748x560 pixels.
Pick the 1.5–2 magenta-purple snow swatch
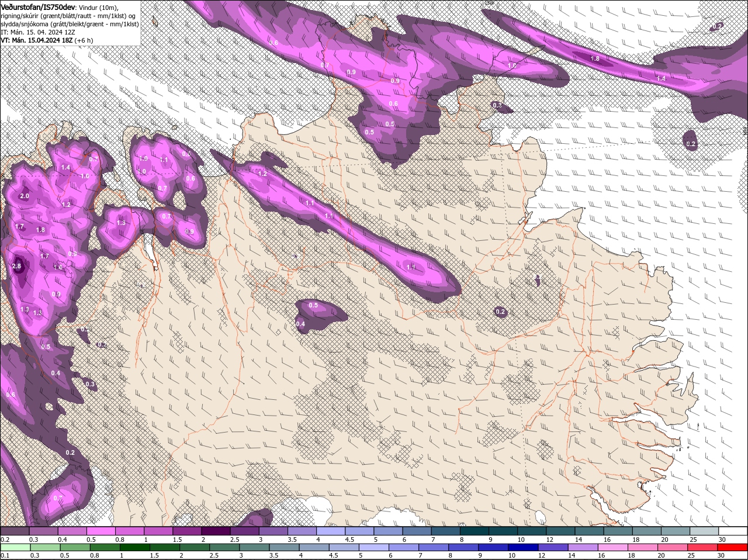pyautogui.click(x=187, y=531)
